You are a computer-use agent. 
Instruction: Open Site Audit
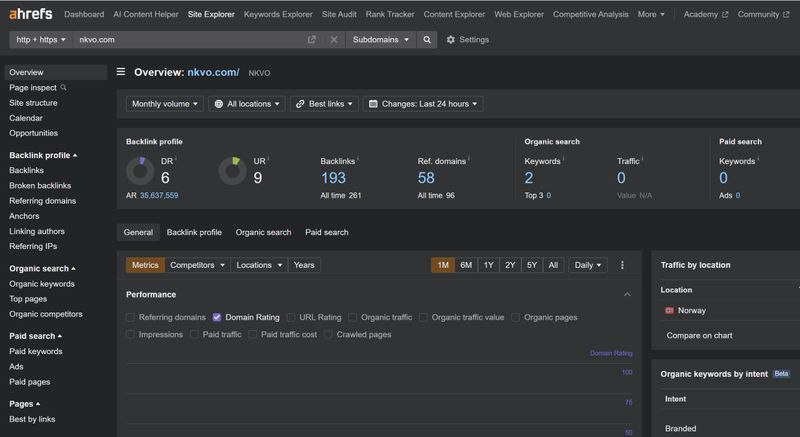pyautogui.click(x=339, y=14)
